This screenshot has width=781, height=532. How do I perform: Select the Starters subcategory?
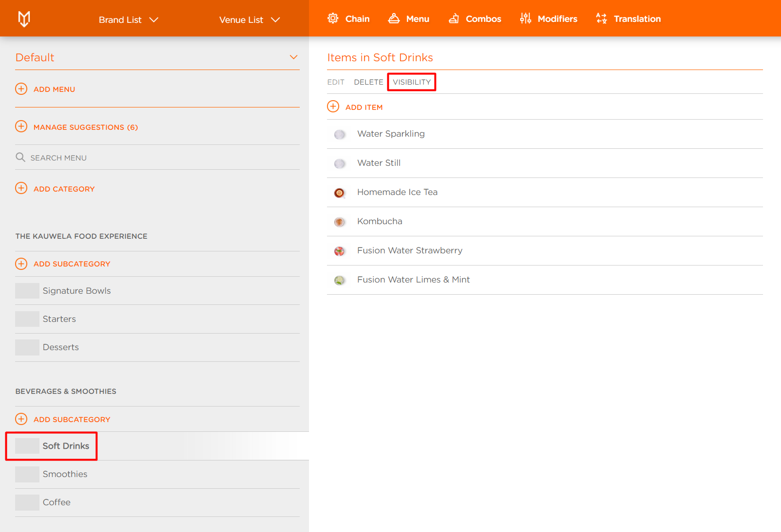tap(157, 319)
